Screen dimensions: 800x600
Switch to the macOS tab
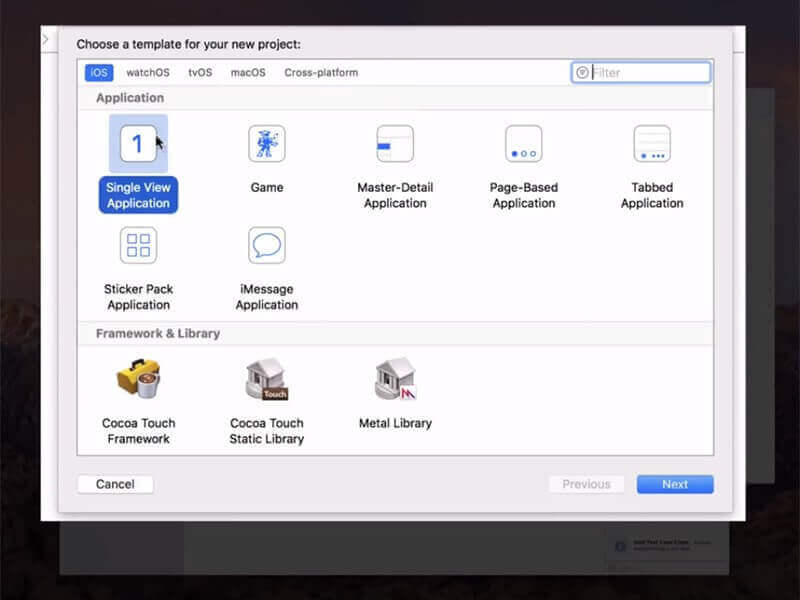[245, 72]
